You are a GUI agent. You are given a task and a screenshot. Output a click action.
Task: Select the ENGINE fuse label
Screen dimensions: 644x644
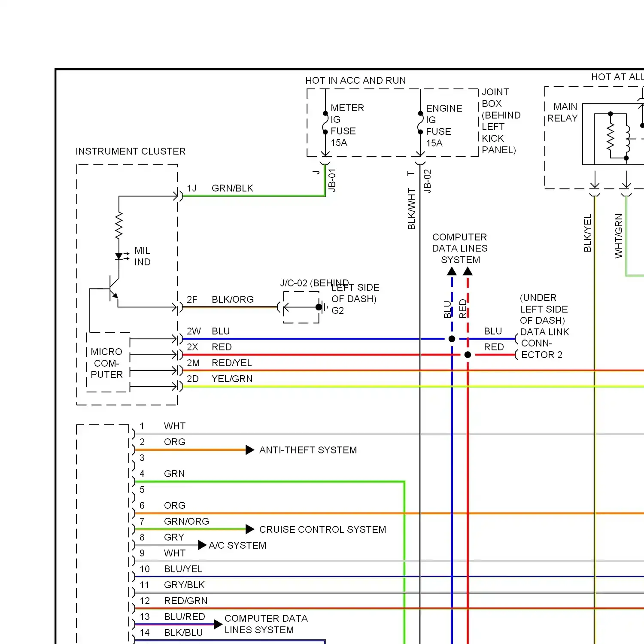pyautogui.click(x=444, y=125)
